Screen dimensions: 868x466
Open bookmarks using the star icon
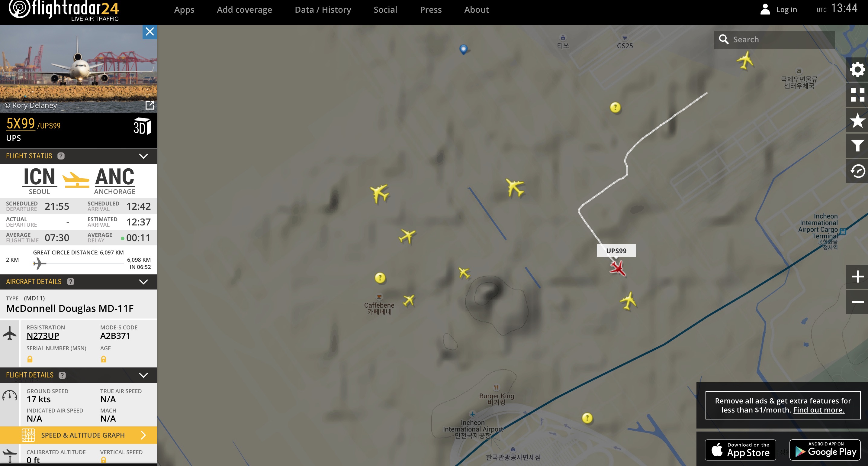(857, 120)
